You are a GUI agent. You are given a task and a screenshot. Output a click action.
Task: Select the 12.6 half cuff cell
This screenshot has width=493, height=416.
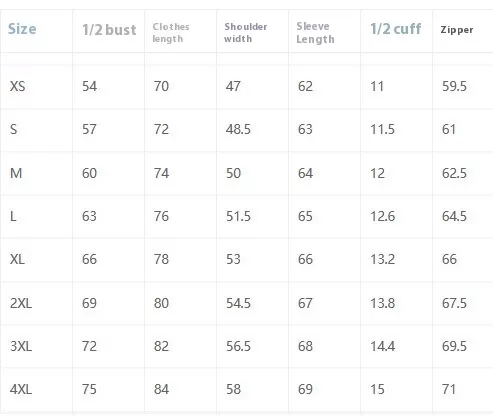tap(383, 216)
